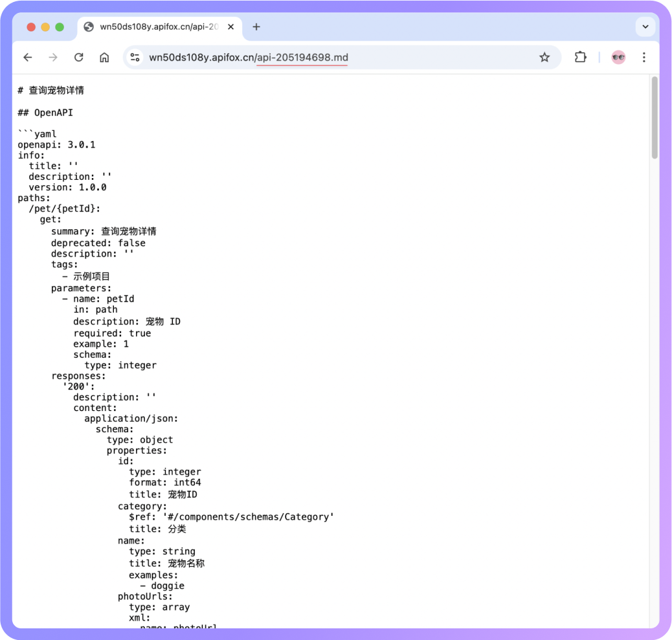672x640 pixels.
Task: Open the browser home page
Action: click(x=104, y=58)
